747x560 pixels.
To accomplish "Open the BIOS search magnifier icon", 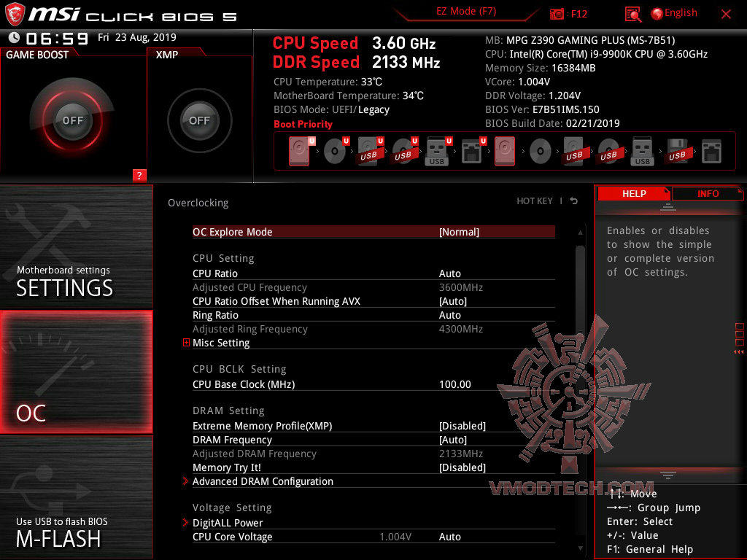I will (632, 15).
